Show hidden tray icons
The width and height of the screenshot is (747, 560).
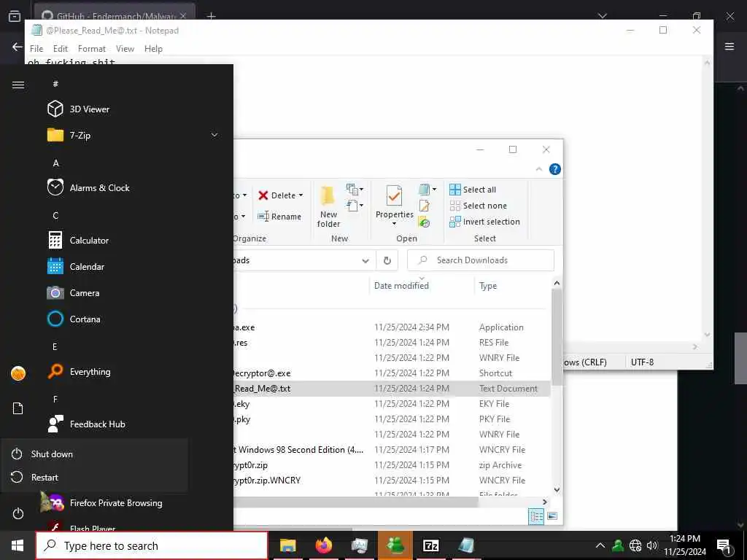[x=600, y=545]
